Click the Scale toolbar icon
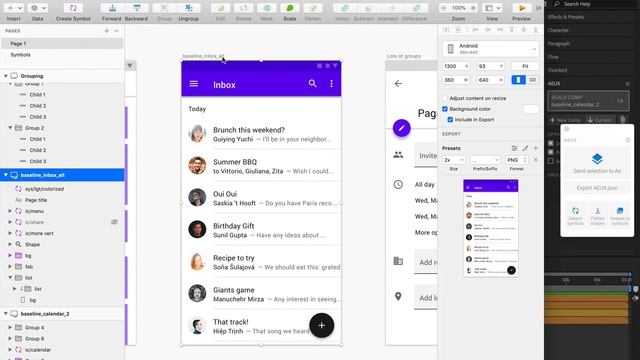The height and width of the screenshot is (360, 640). [290, 8]
